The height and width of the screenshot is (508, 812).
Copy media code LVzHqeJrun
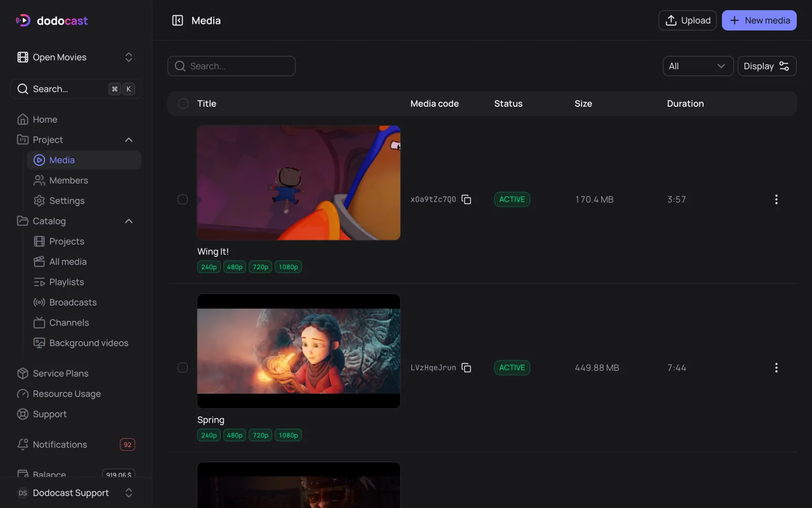[466, 368]
